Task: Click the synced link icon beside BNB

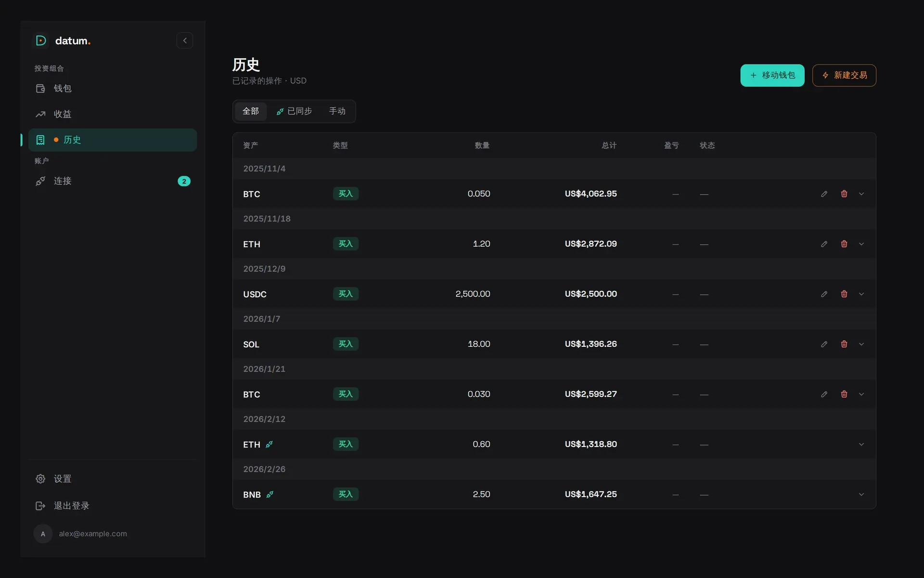Action: tap(270, 494)
